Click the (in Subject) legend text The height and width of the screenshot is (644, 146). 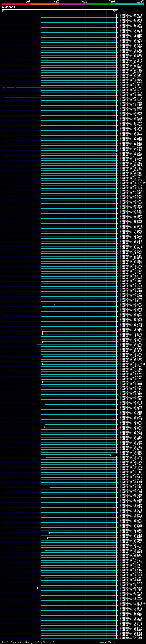coord(46,642)
